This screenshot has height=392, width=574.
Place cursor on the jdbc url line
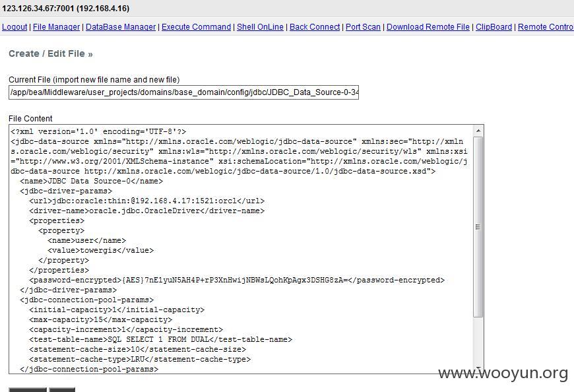coord(146,201)
